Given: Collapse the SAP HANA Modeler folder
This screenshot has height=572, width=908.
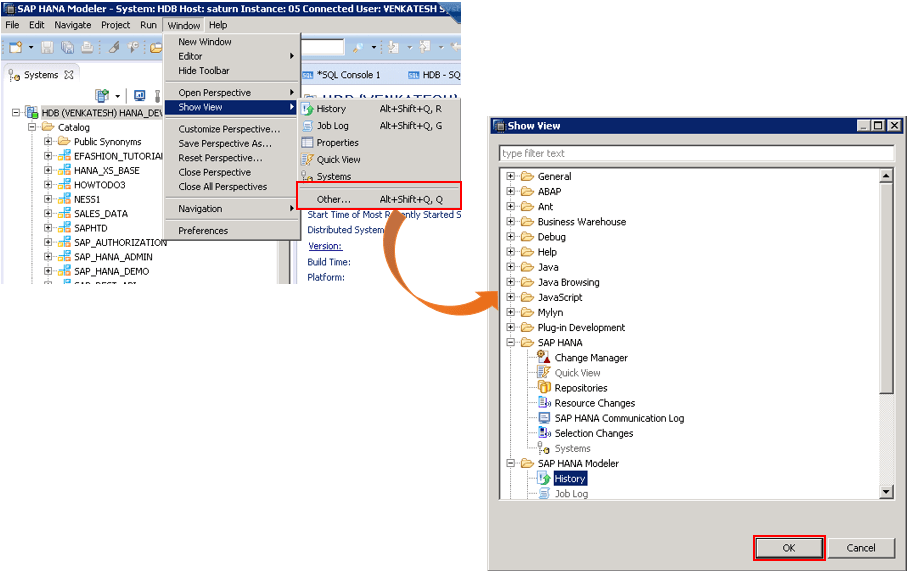Looking at the screenshot, I should point(510,463).
